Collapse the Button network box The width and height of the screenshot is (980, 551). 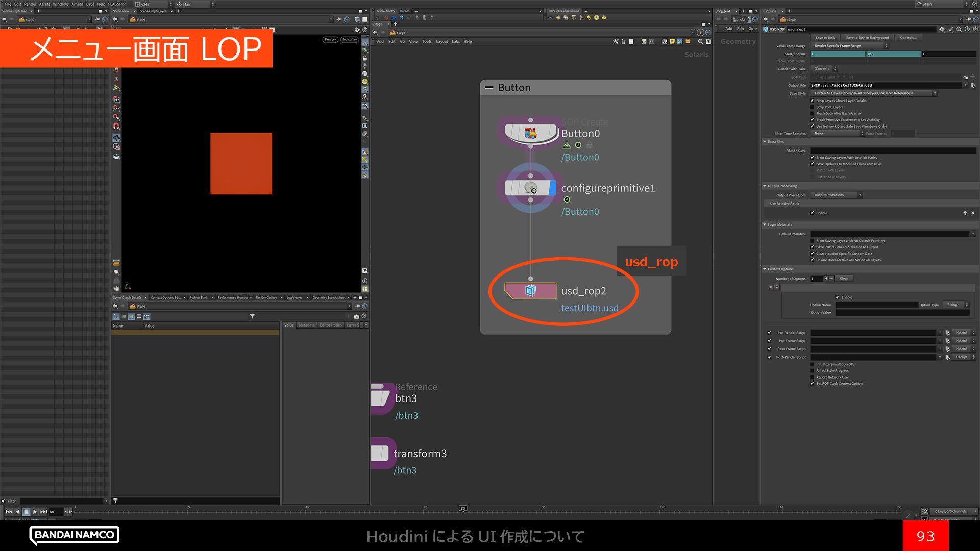(489, 88)
